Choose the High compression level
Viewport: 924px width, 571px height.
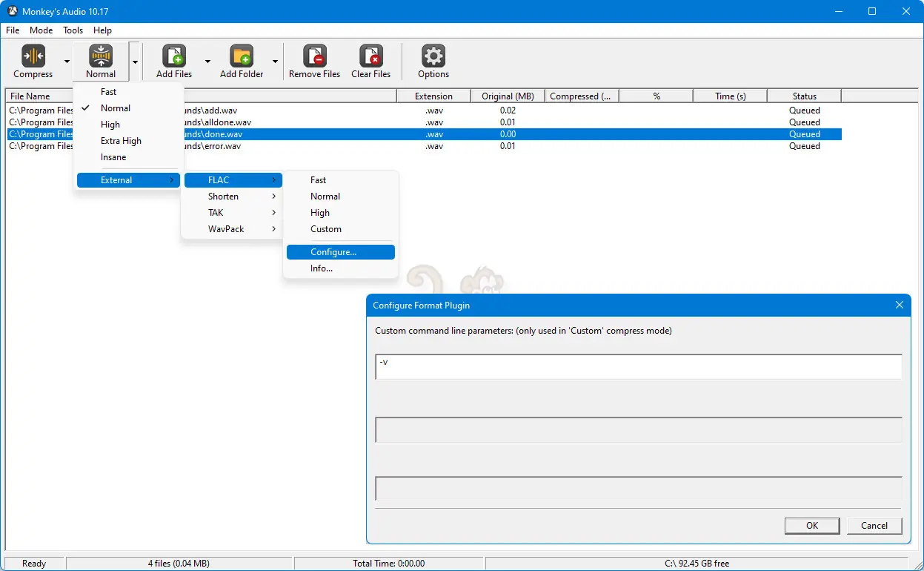click(x=129, y=125)
